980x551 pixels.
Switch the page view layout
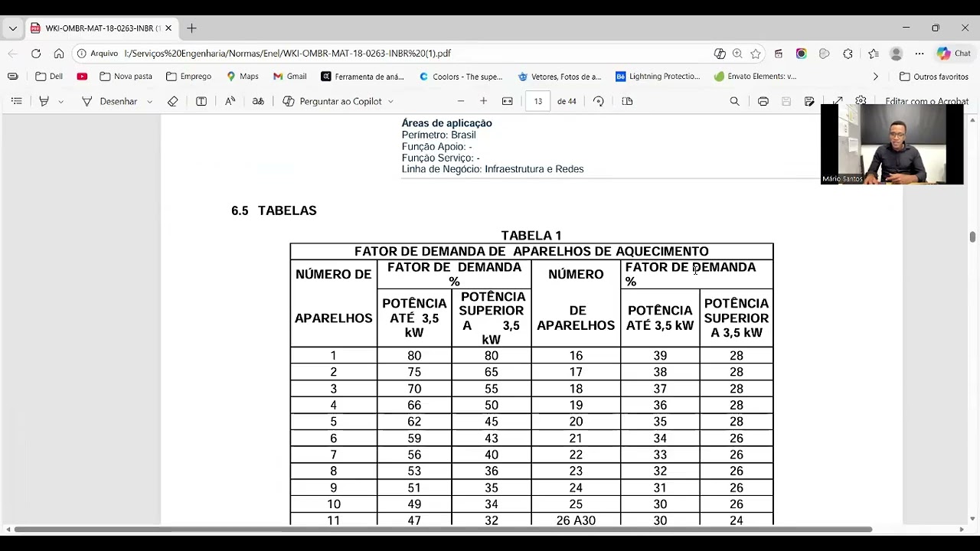pos(627,101)
